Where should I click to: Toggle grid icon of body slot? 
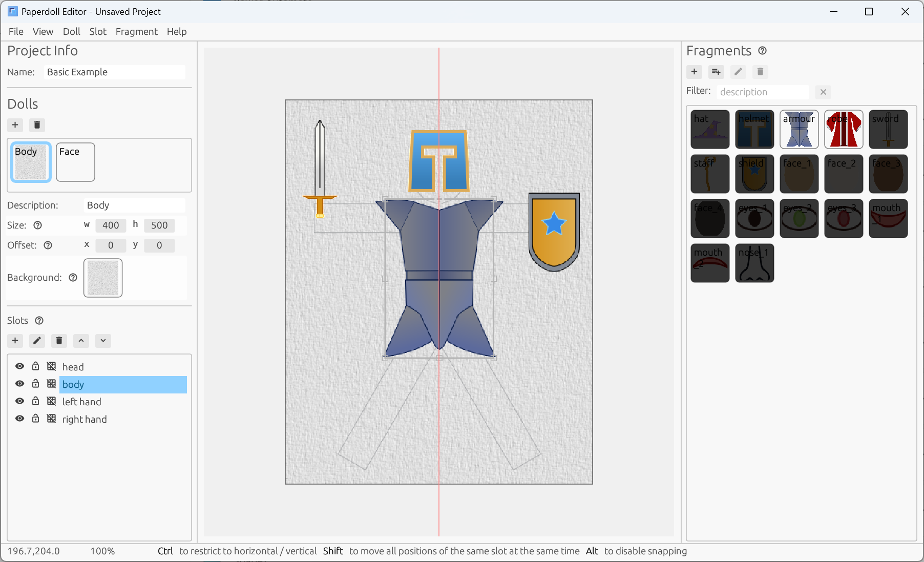click(52, 384)
